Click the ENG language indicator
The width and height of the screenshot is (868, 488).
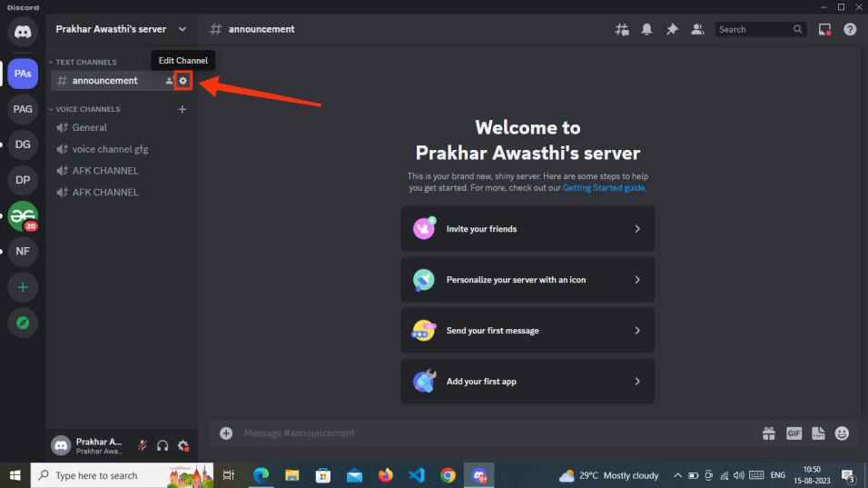pyautogui.click(x=778, y=475)
